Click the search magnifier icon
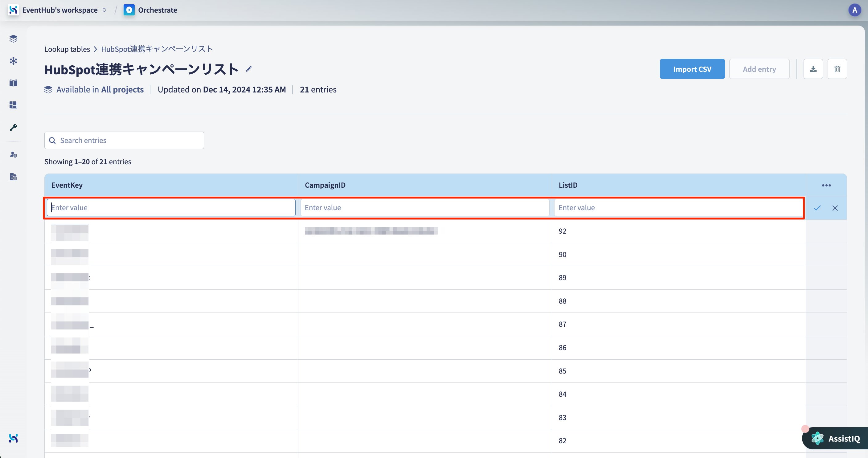Viewport: 868px width, 458px height. pyautogui.click(x=53, y=141)
